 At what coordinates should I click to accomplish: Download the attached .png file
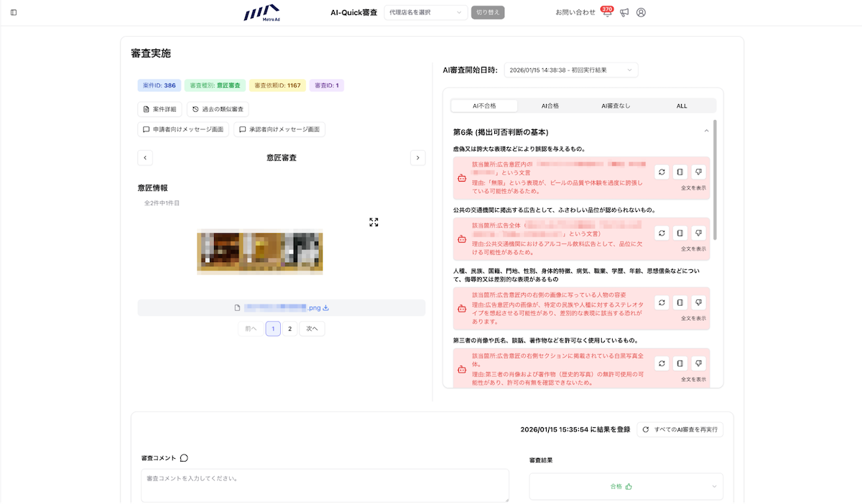pyautogui.click(x=325, y=308)
